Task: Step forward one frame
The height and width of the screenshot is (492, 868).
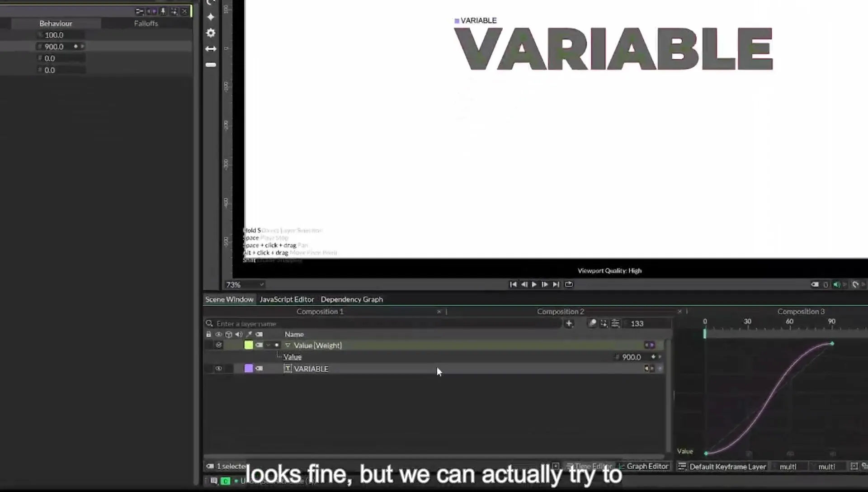Action: 545,284
